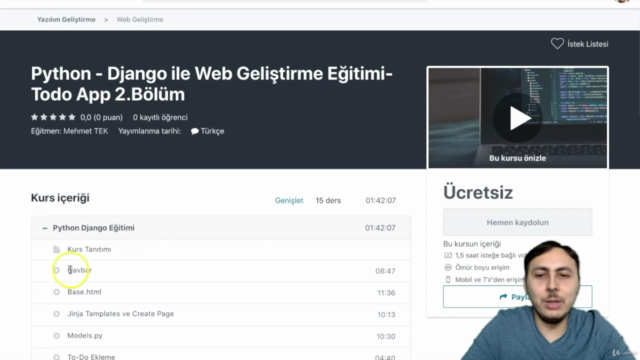Click the 11:36 duration of Base.html

click(386, 293)
